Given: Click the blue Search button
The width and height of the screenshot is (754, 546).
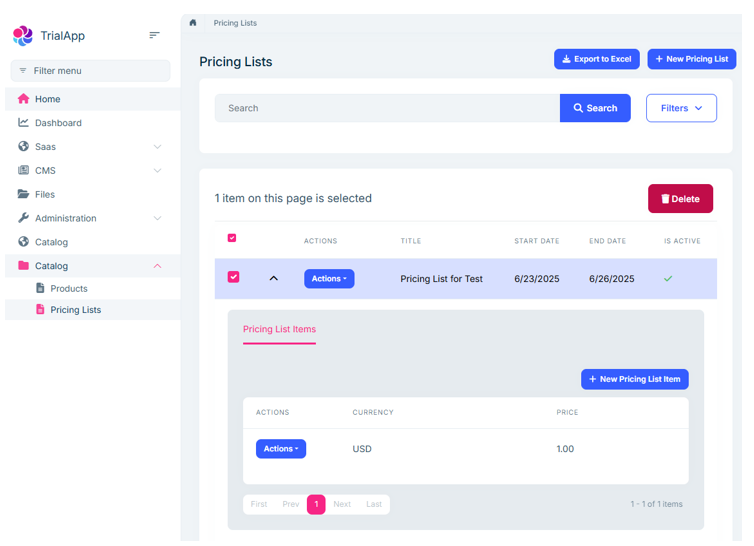Looking at the screenshot, I should click(595, 108).
